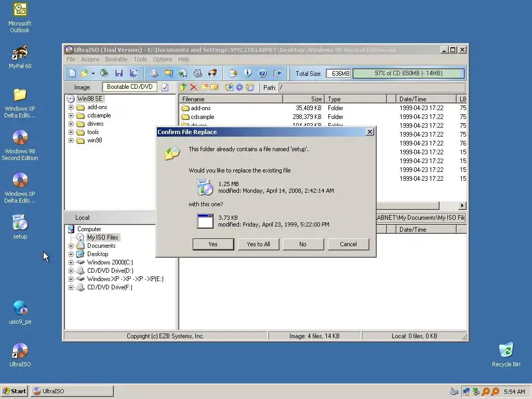This screenshot has height=399, width=532.
Task: Click the blue gear icon
Action: (x=240, y=87)
